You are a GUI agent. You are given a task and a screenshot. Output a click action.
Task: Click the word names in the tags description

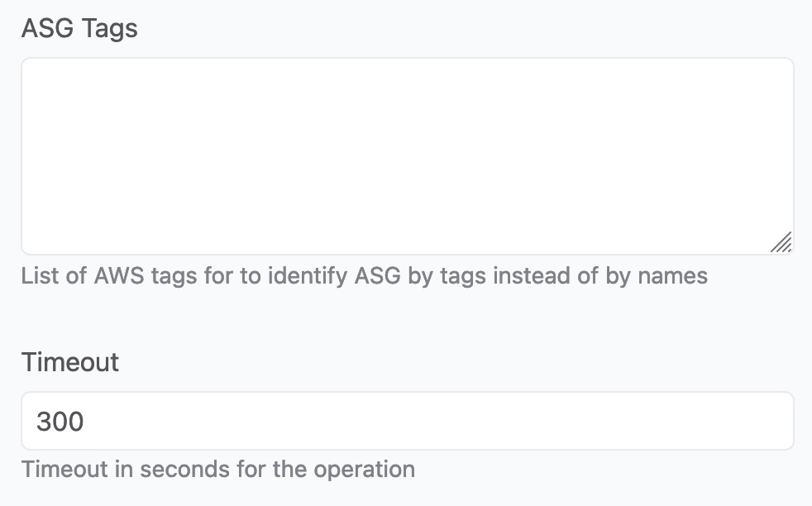673,276
